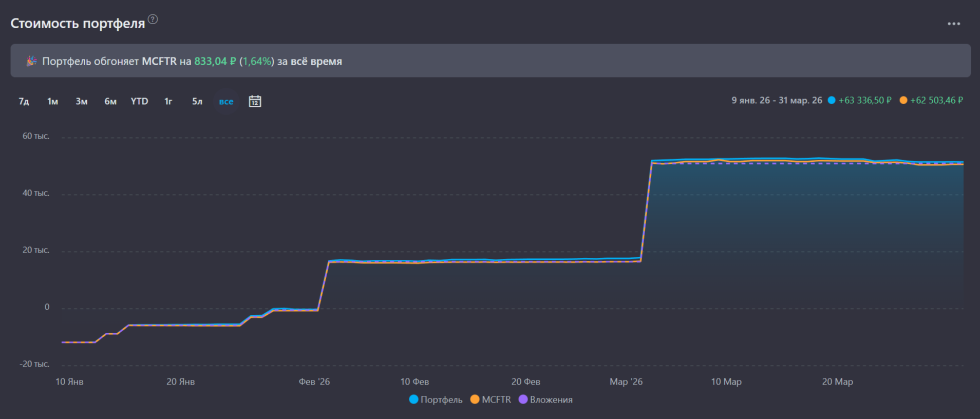Select the 1м time range
The image size is (980, 419).
[x=52, y=101]
